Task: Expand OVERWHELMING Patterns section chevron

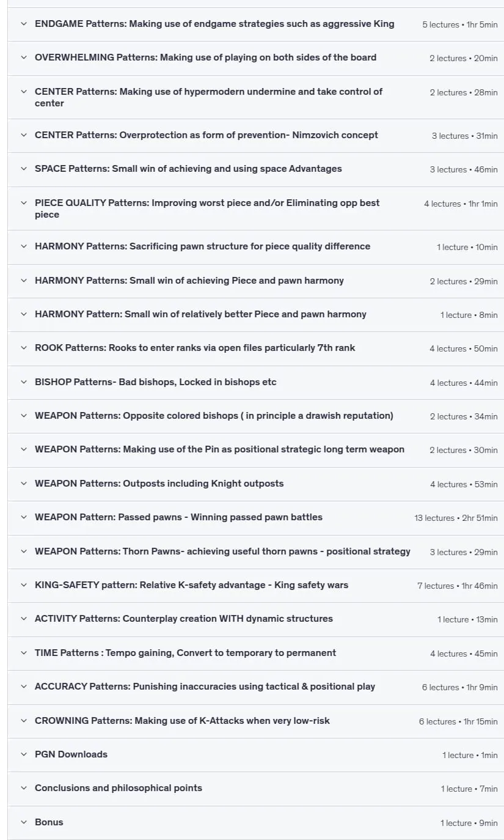Action: [24, 57]
